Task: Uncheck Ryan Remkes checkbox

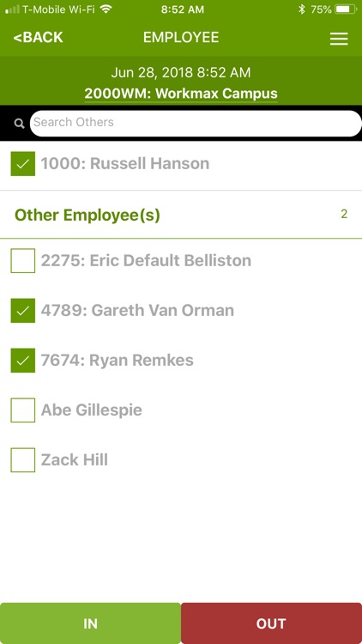Action: pyautogui.click(x=23, y=360)
